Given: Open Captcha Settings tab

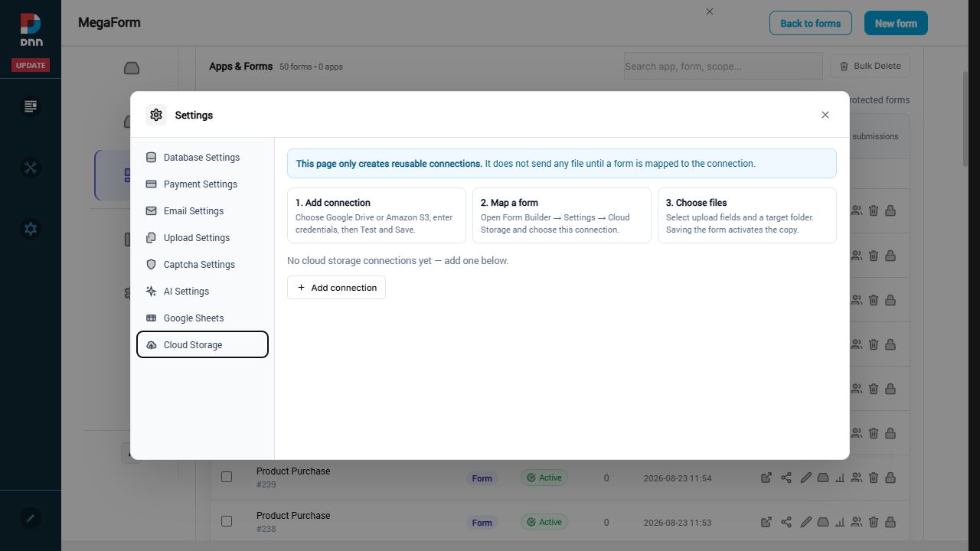Looking at the screenshot, I should pos(202,265).
